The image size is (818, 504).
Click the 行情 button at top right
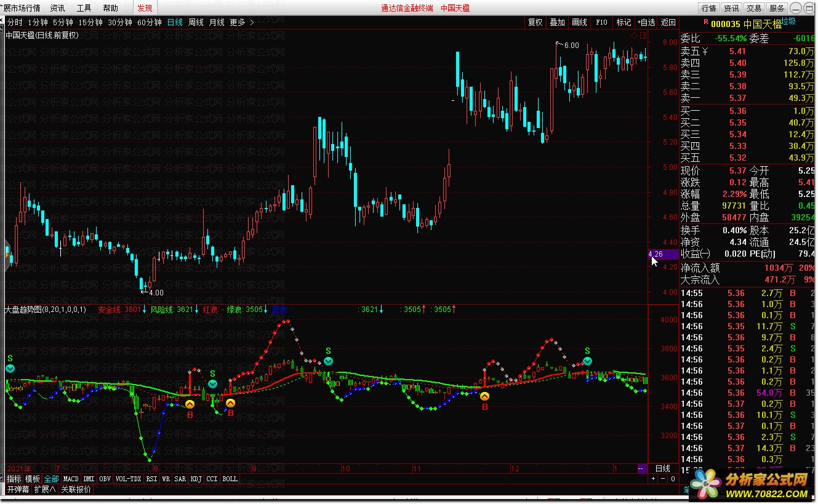tap(708, 8)
